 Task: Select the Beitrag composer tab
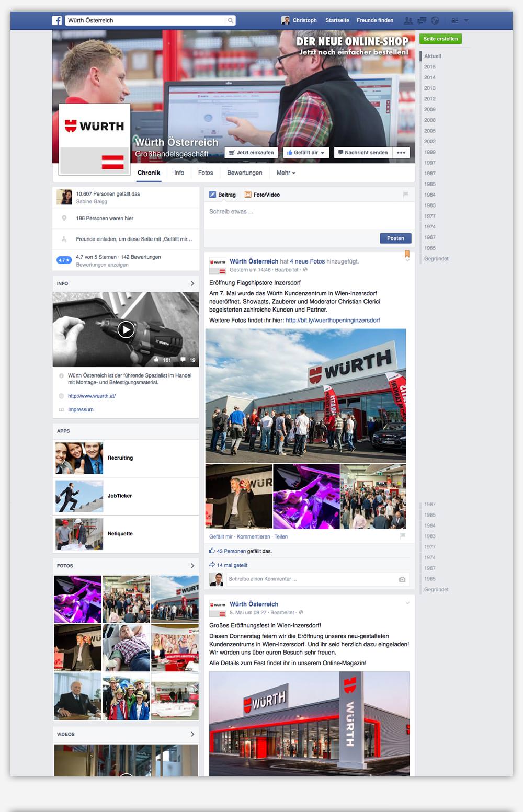tap(223, 195)
